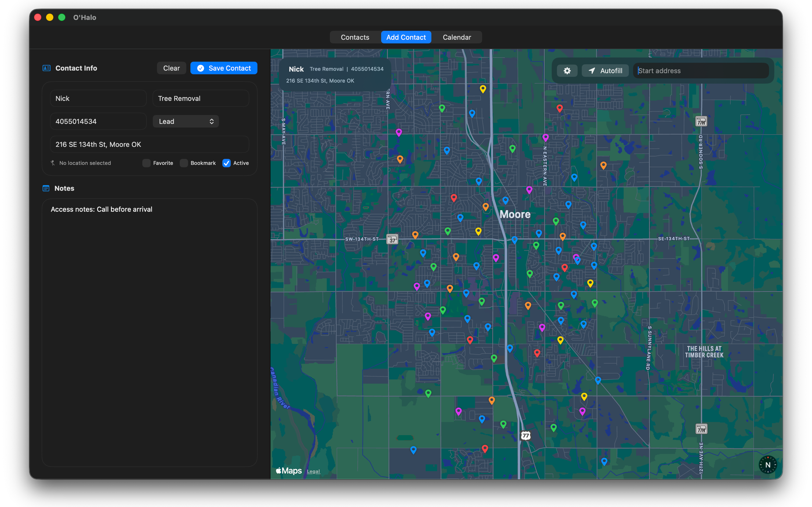Click the Autofill location arrow button

pyautogui.click(x=605, y=71)
